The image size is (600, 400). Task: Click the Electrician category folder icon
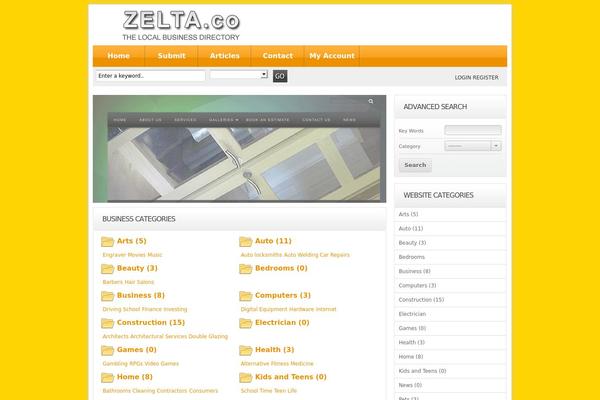tap(246, 323)
